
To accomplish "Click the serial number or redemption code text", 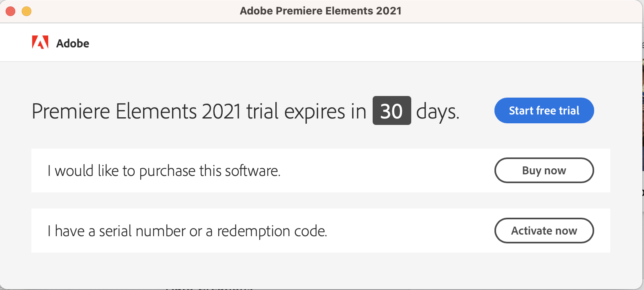I will (x=187, y=231).
